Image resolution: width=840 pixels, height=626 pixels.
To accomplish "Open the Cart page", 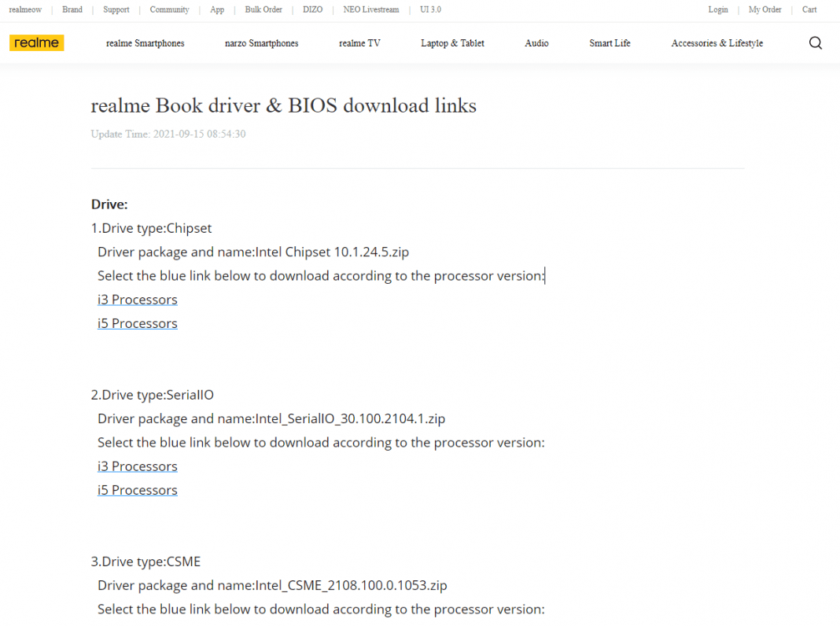I will coord(809,9).
